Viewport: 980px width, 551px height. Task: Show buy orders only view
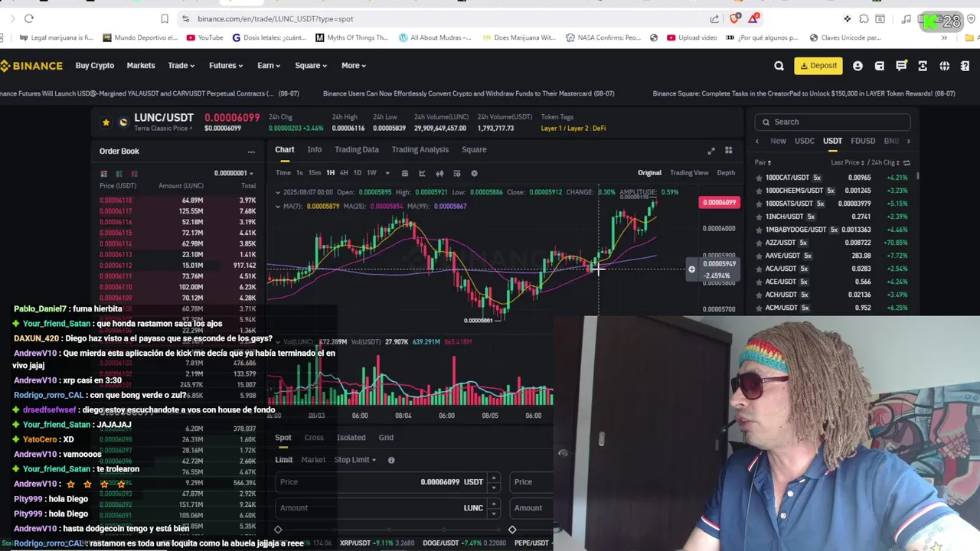119,174
